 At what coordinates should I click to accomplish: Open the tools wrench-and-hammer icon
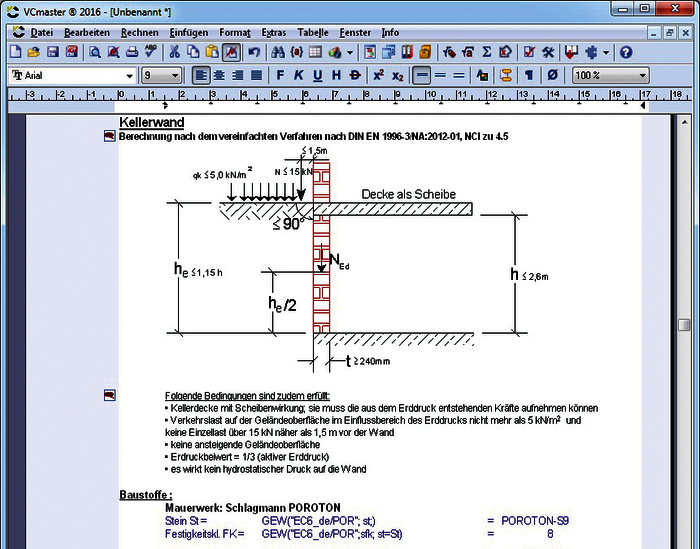click(548, 52)
